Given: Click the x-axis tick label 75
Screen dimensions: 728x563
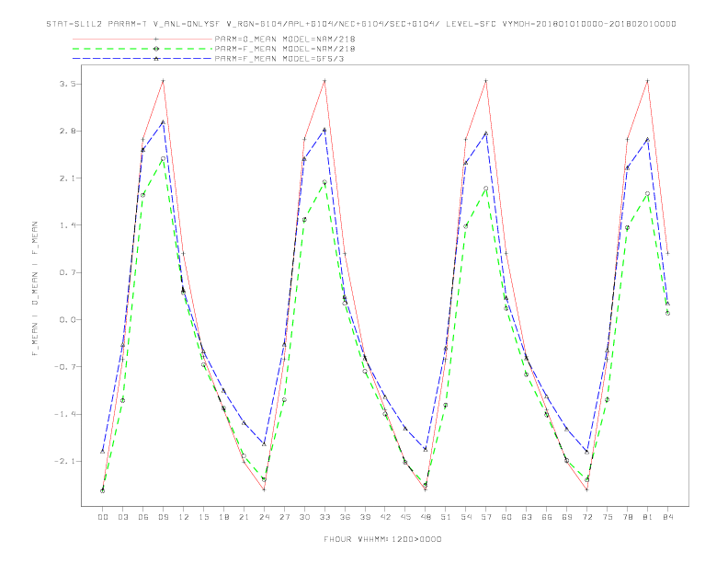Looking at the screenshot, I should pos(608,517).
